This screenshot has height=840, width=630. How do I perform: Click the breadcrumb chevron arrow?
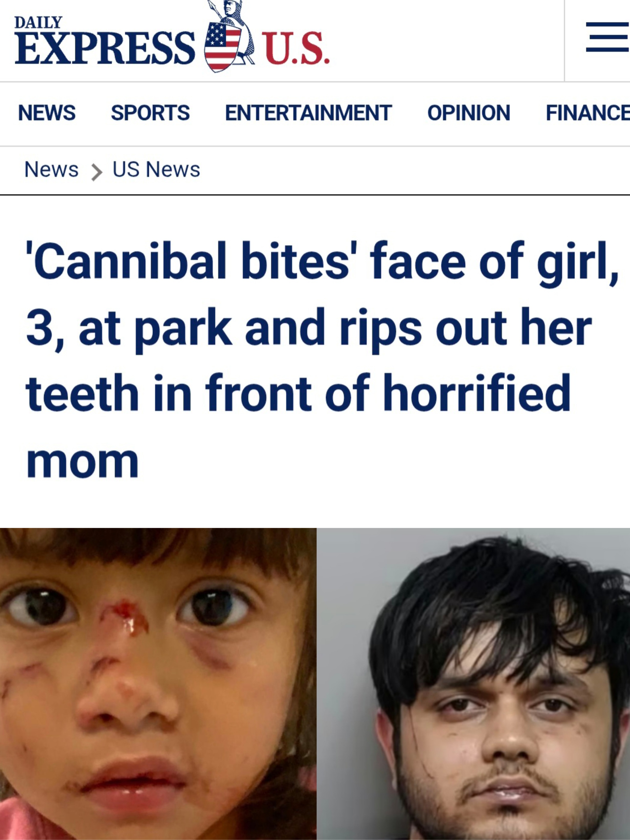(97, 172)
